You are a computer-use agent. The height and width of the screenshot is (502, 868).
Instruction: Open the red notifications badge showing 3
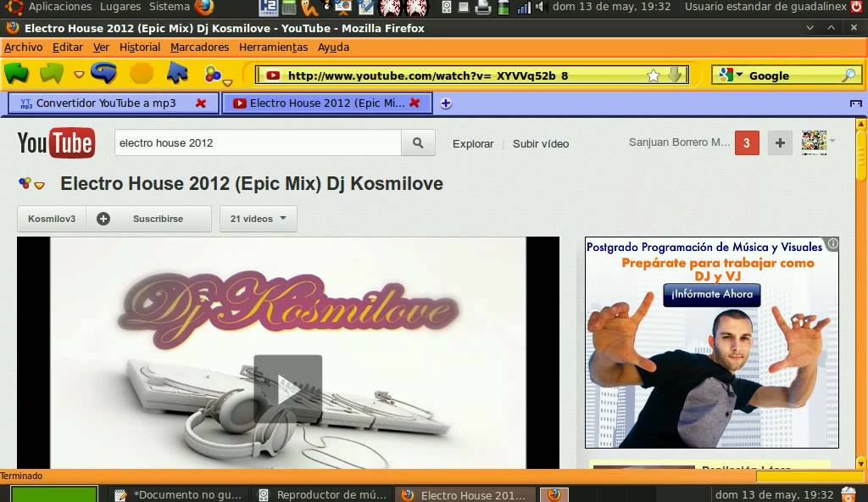[x=747, y=143]
